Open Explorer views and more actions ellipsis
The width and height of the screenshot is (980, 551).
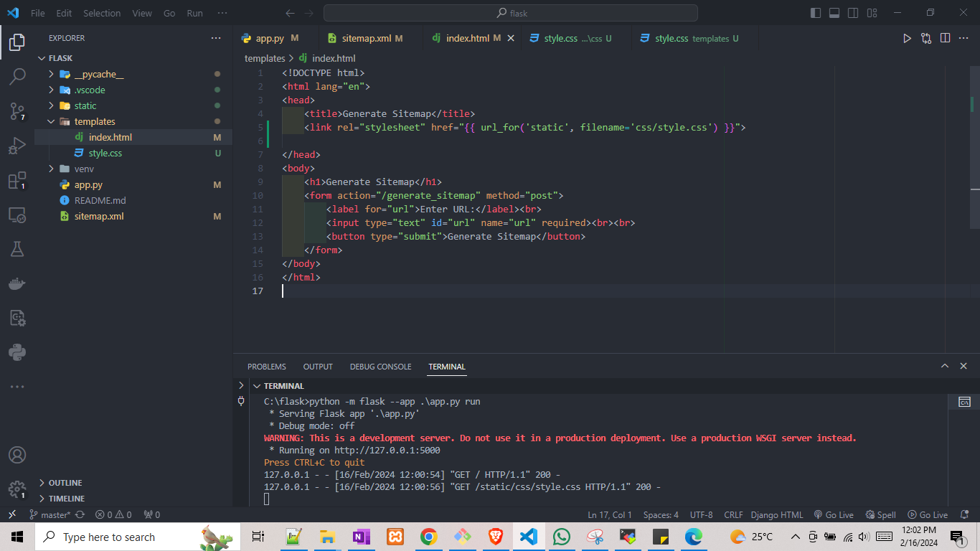click(216, 38)
